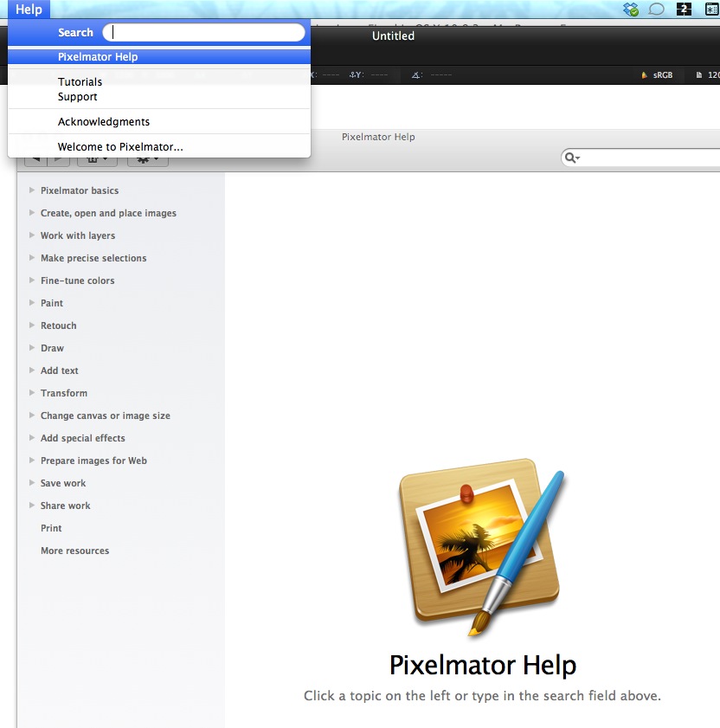The height and width of the screenshot is (728, 720).
Task: Open the More resources help topic
Action: point(74,551)
